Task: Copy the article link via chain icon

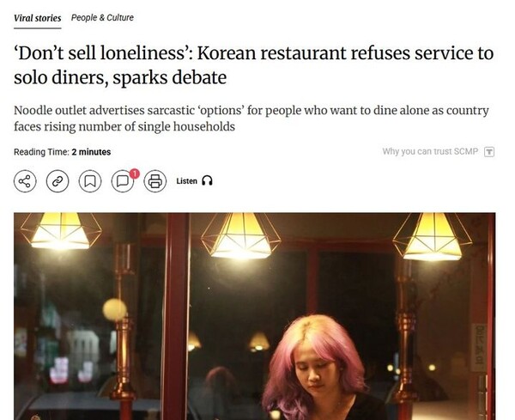Action: (58, 181)
